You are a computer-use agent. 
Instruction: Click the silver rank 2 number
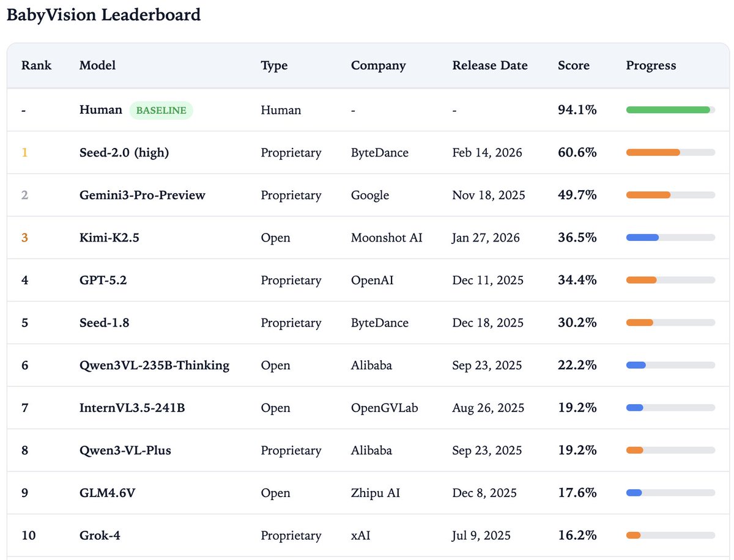(25, 195)
